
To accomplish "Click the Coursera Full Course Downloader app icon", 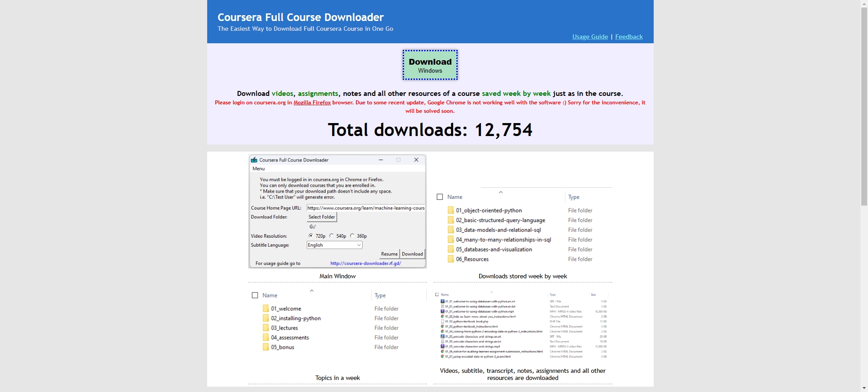I will tap(254, 160).
